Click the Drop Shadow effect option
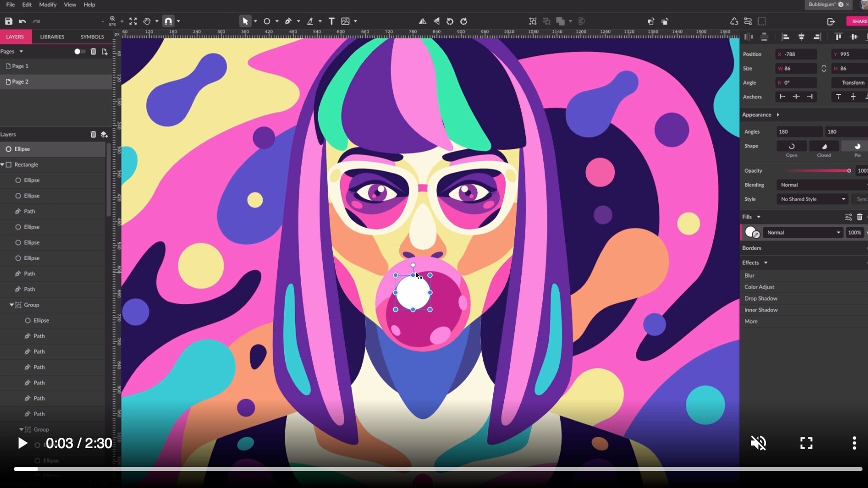 click(760, 298)
